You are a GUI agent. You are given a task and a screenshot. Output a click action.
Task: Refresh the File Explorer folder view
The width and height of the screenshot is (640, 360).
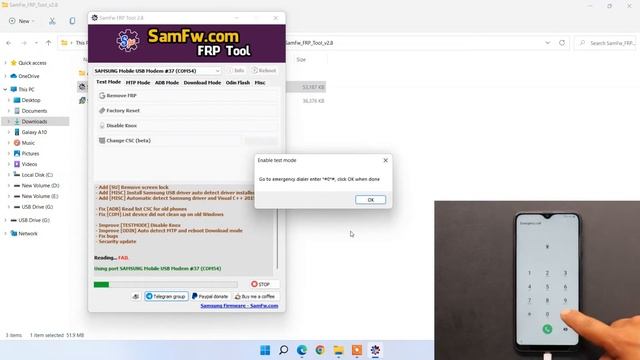click(562, 43)
